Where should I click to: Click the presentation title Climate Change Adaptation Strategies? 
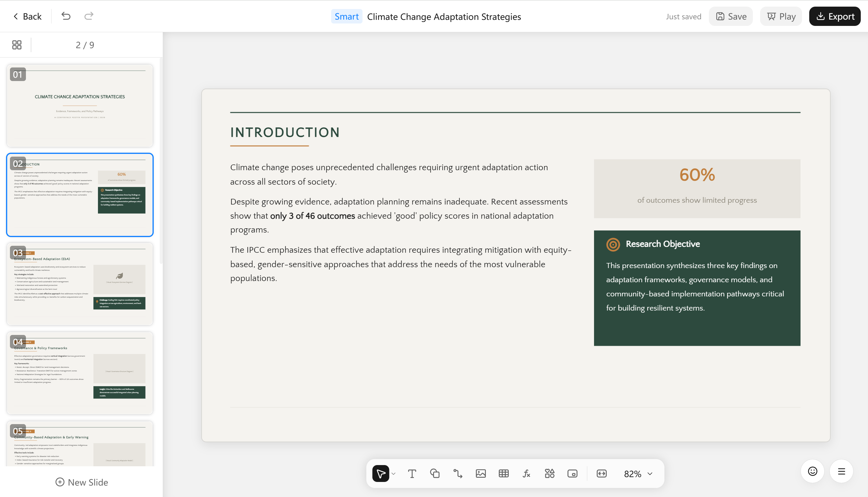coord(444,17)
